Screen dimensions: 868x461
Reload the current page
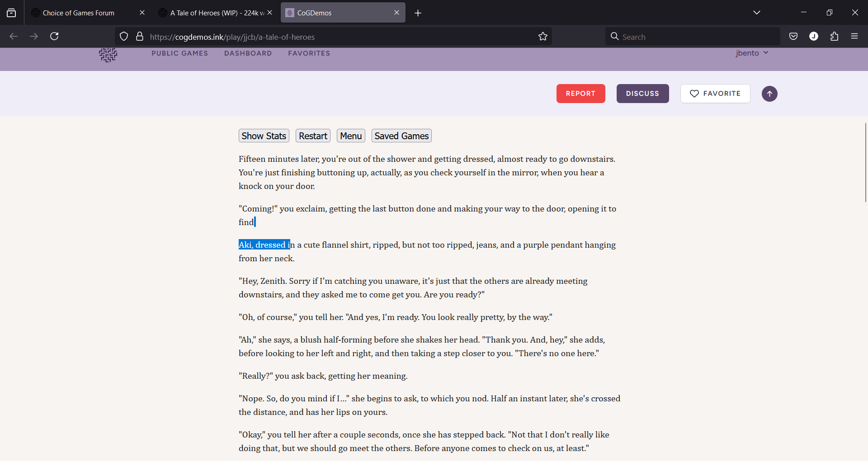54,36
